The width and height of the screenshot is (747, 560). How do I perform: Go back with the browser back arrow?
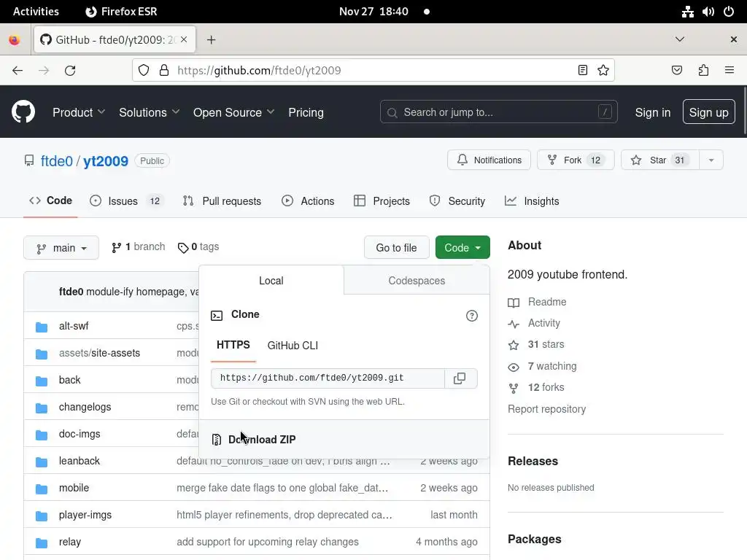[18, 71]
